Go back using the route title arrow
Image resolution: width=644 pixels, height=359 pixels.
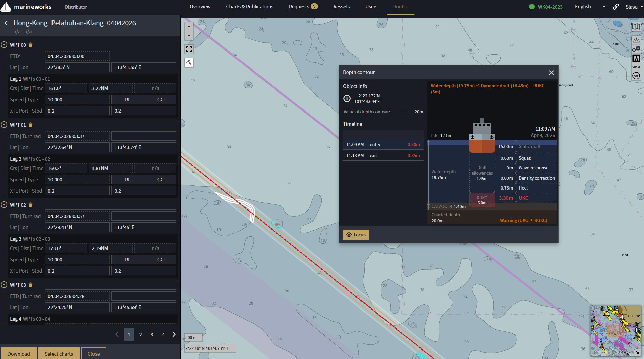coord(7,23)
